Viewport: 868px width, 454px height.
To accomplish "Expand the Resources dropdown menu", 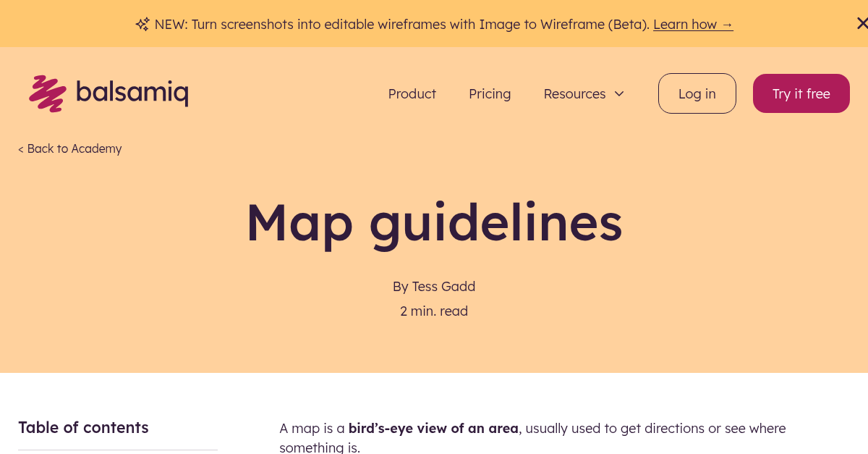I will point(575,93).
